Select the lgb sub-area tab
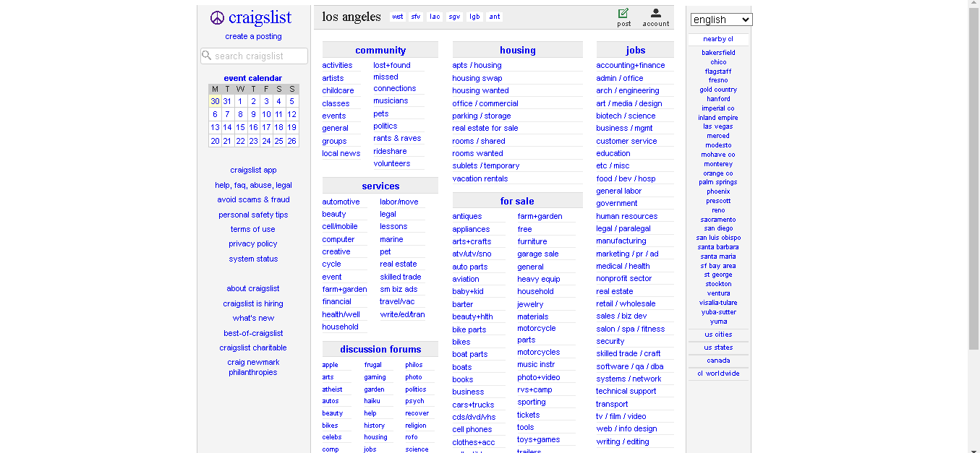 (x=474, y=17)
